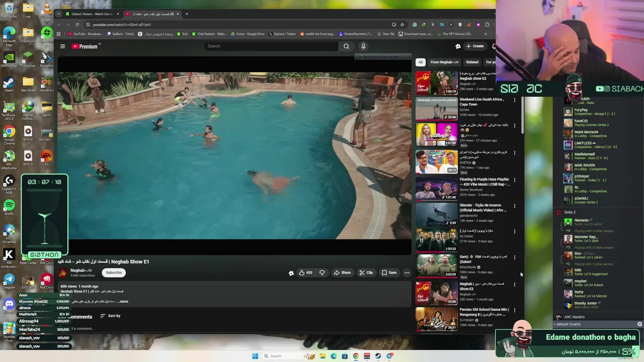Open Glender Tição de Inverno video title

pyautogui.click(x=483, y=208)
